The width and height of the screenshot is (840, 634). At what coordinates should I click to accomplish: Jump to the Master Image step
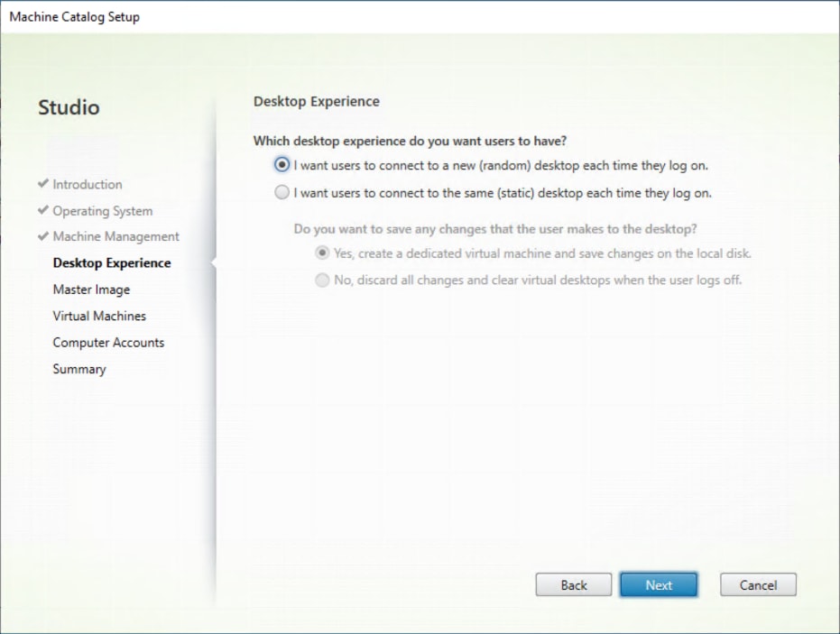tap(92, 289)
